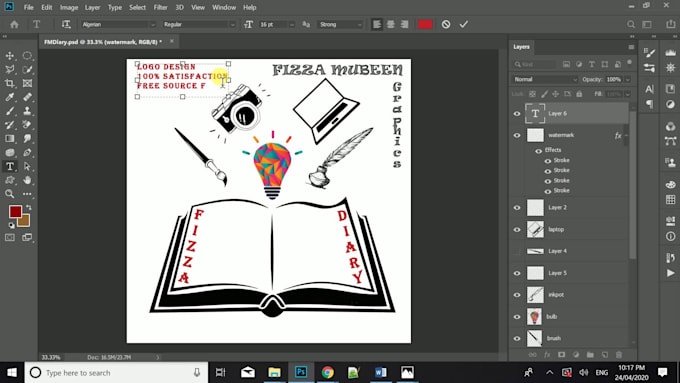Open the Filter menu
680x383 pixels.
tap(160, 7)
